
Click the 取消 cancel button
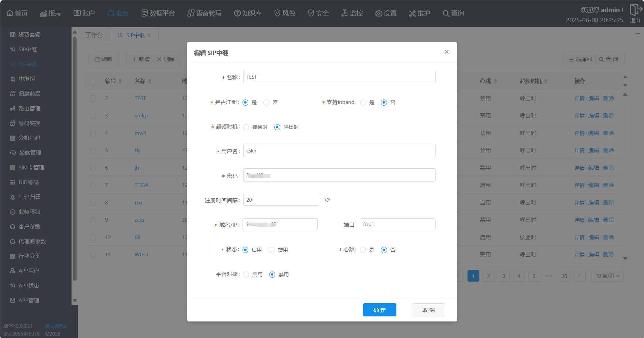pyautogui.click(x=428, y=310)
